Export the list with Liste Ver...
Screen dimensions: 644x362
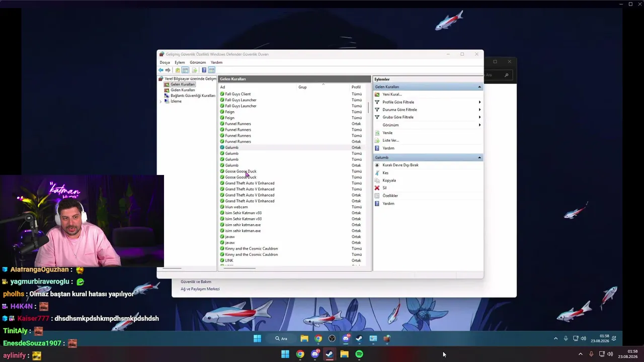pyautogui.click(x=390, y=140)
